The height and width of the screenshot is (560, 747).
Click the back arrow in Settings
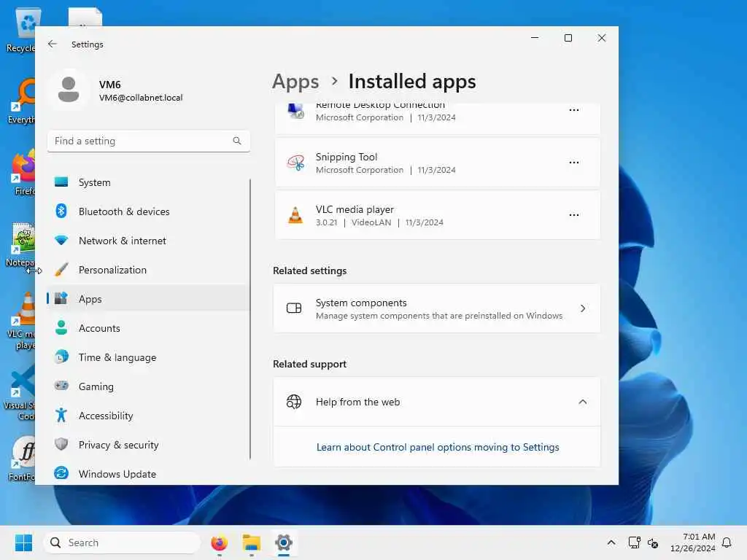53,44
